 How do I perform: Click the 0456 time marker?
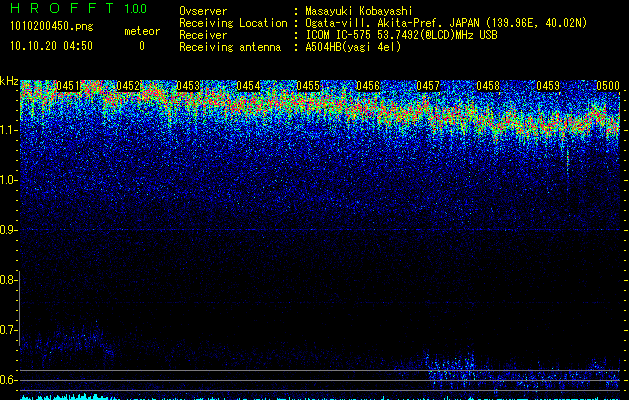pos(368,86)
